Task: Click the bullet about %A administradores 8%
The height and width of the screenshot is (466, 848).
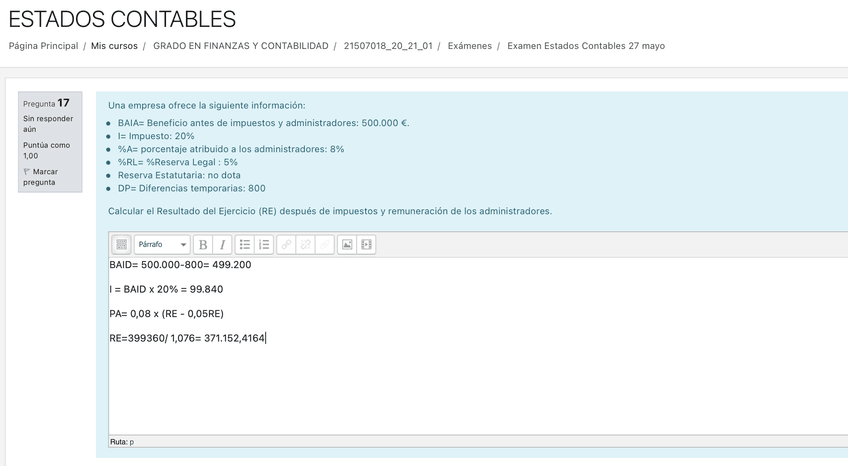Action: pos(231,149)
